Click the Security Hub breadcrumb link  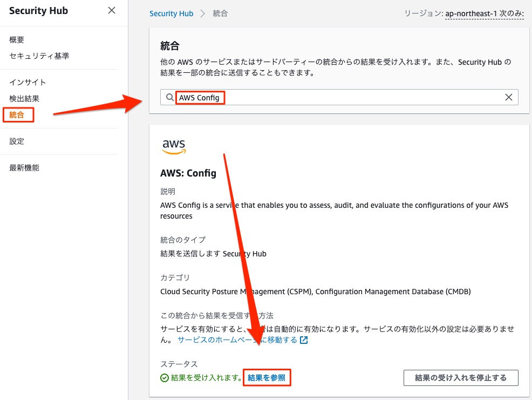click(x=172, y=13)
